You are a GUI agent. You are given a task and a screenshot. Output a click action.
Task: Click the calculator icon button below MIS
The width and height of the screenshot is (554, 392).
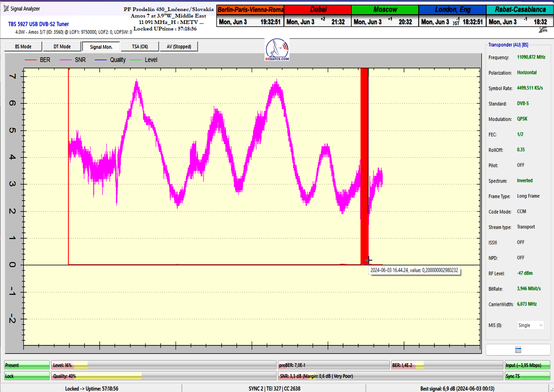(x=518, y=349)
